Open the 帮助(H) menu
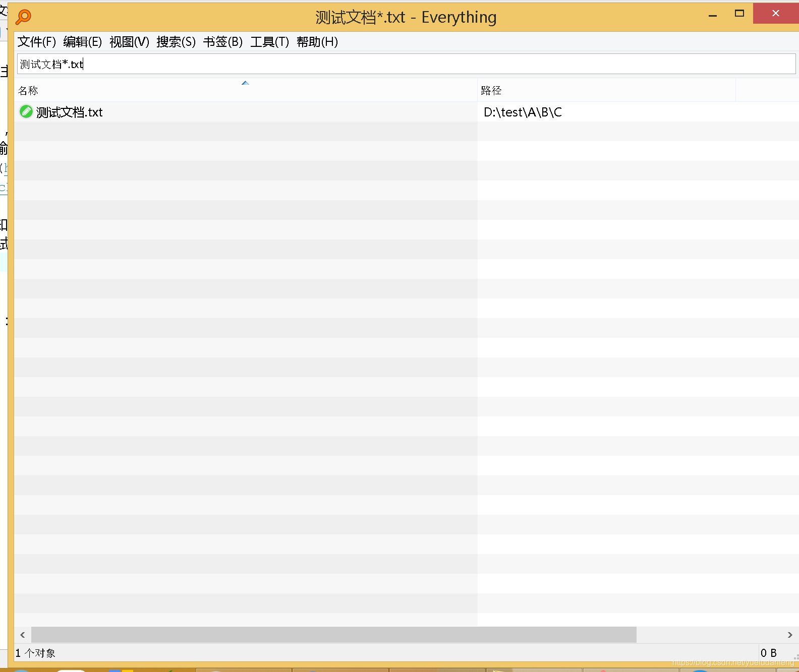The width and height of the screenshot is (799, 672). (317, 42)
